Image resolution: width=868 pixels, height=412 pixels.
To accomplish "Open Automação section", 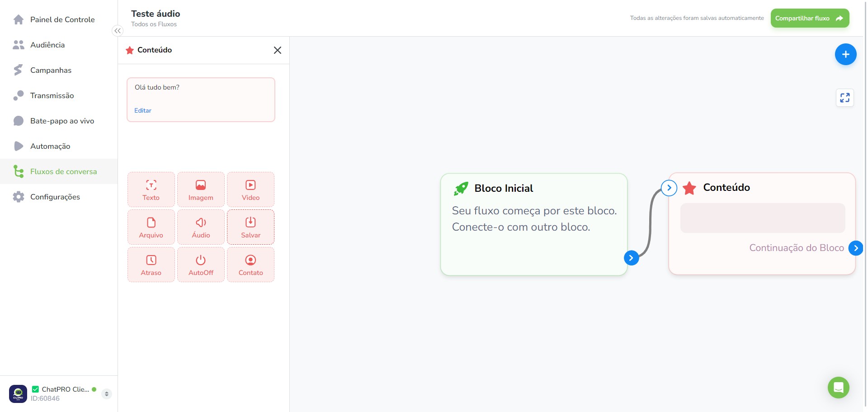I will point(59,146).
